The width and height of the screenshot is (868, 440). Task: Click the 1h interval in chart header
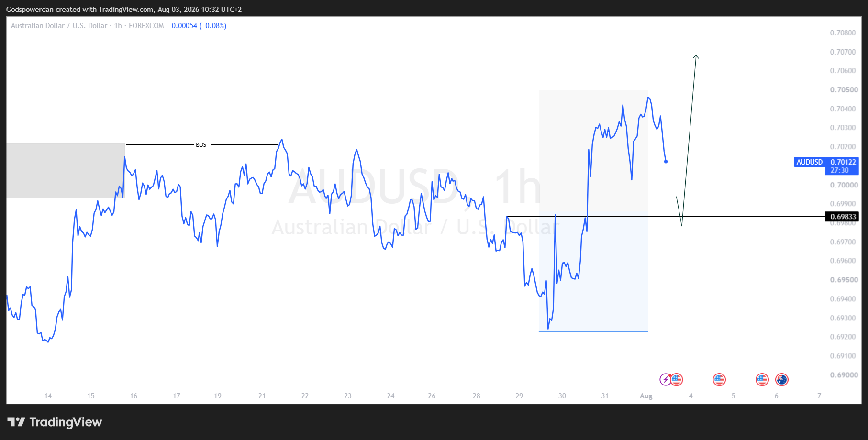pyautogui.click(x=118, y=26)
